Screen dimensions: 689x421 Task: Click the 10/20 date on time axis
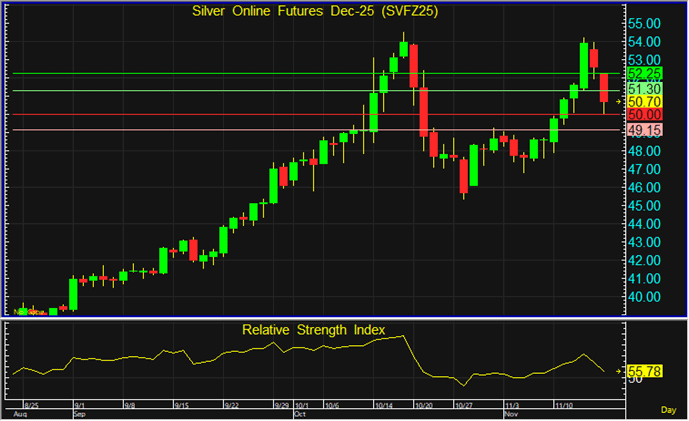[x=423, y=406]
